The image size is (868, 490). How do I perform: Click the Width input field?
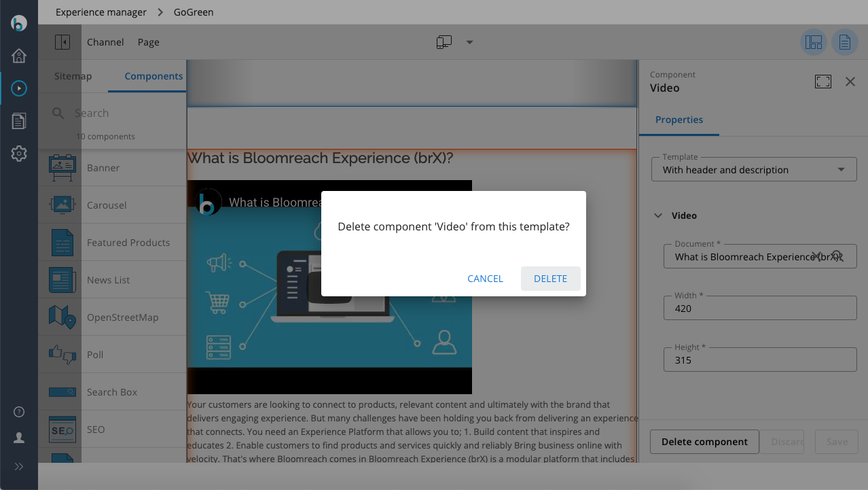click(x=760, y=309)
